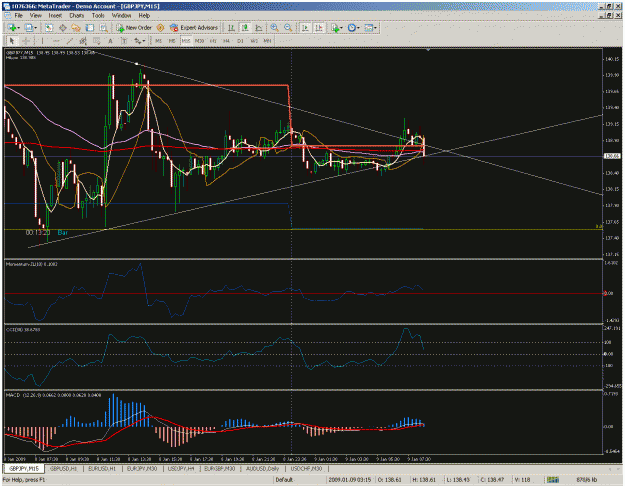Select the vertical line drawing tool
Screen dimensions: 625x486
pyautogui.click(x=42, y=41)
